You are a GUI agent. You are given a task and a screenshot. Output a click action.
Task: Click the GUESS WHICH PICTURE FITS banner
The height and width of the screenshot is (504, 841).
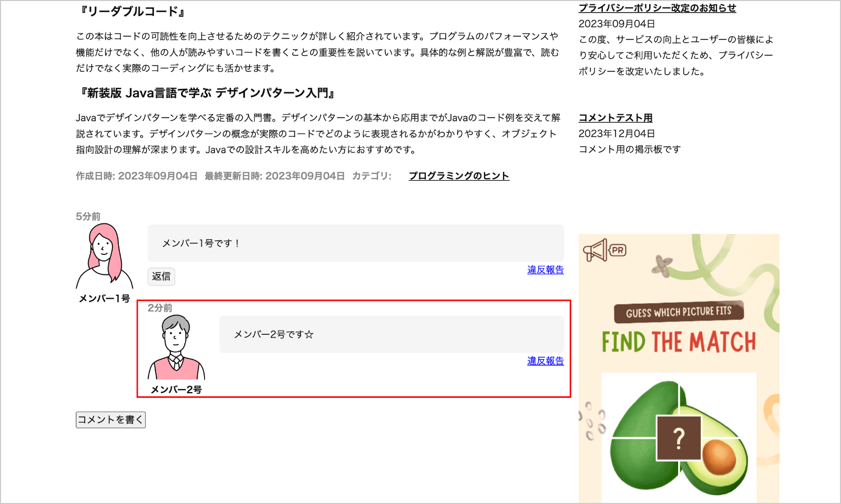pyautogui.click(x=679, y=312)
